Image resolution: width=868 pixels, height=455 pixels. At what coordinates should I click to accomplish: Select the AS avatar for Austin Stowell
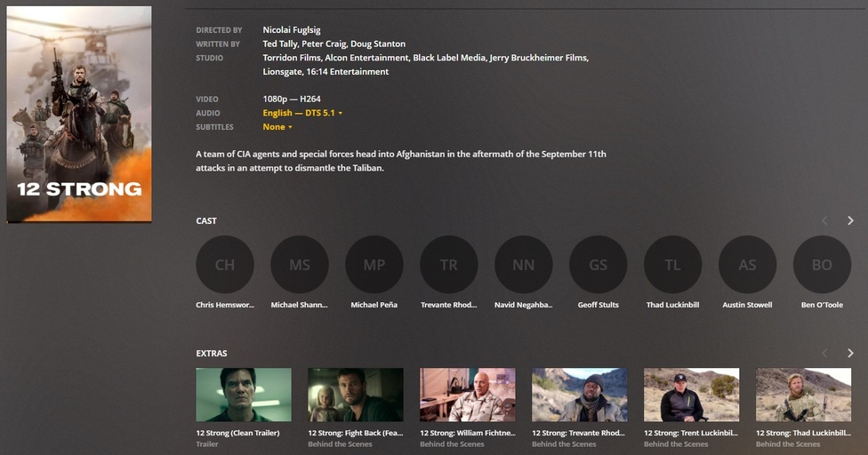[747, 264]
